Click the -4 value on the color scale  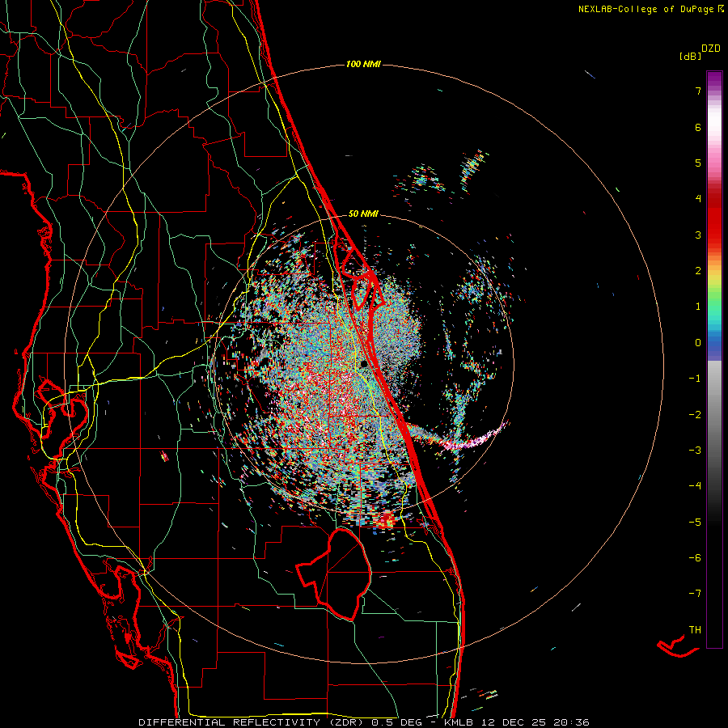[x=695, y=486]
